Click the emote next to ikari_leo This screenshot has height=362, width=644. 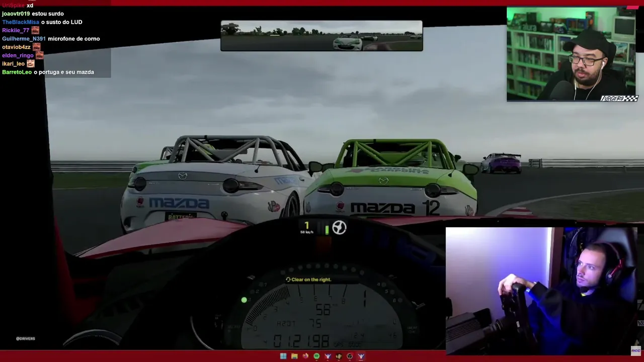(31, 63)
